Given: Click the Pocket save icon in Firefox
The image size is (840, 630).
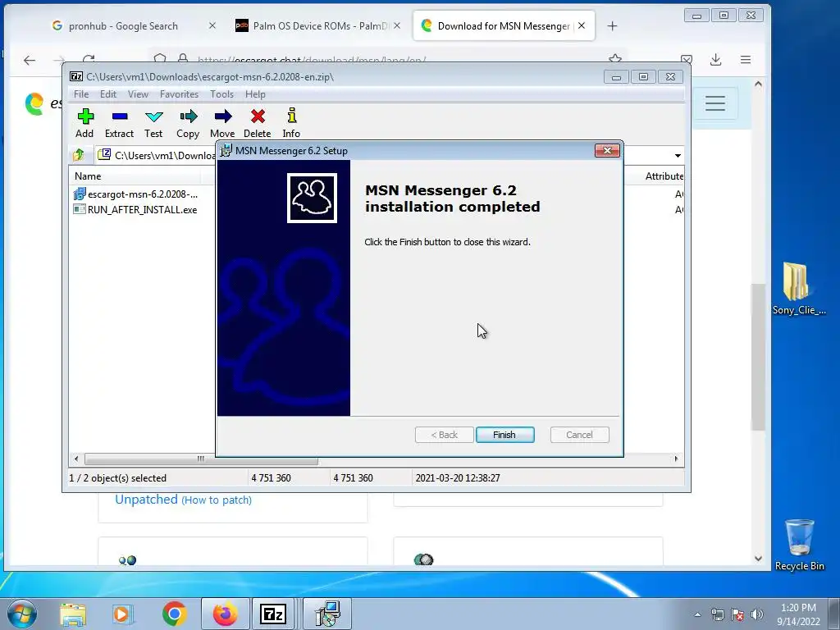Looking at the screenshot, I should [687, 60].
